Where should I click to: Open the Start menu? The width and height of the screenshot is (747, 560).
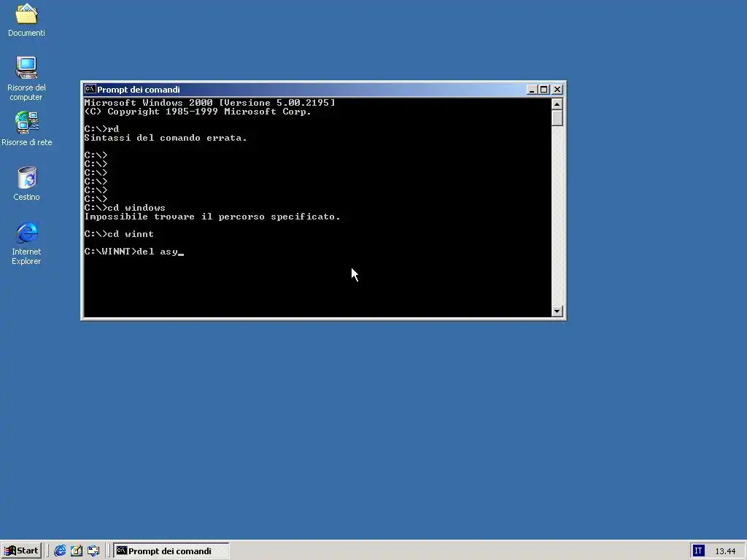pos(21,551)
